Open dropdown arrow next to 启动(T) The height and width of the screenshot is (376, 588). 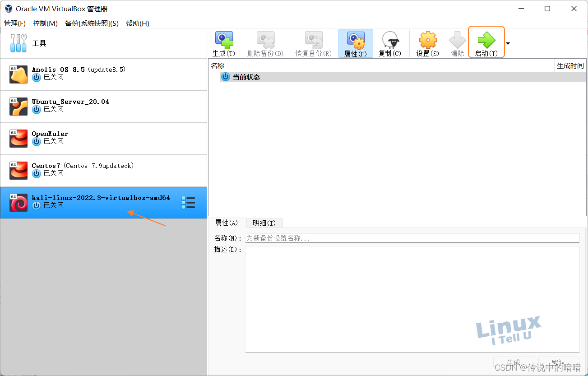coord(508,43)
